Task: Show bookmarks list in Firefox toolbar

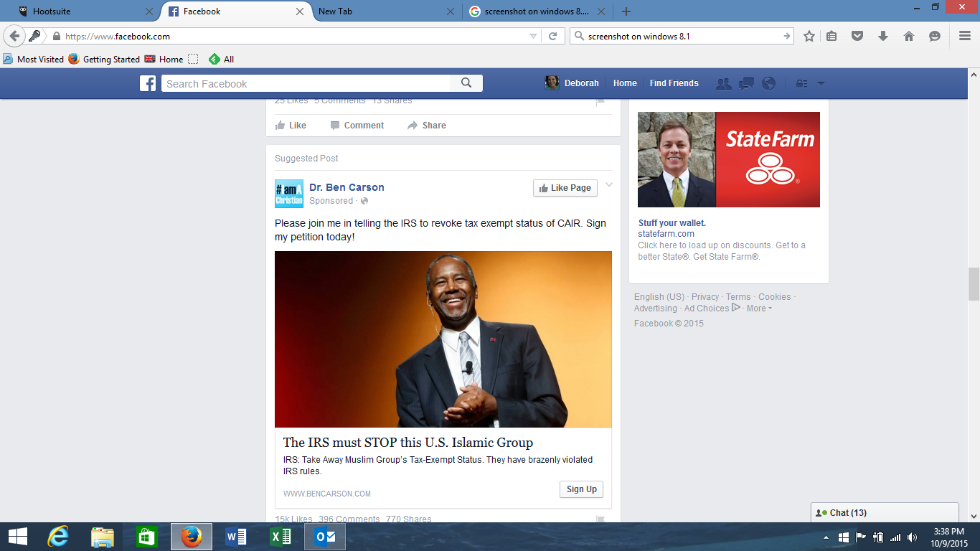Action: click(x=831, y=36)
